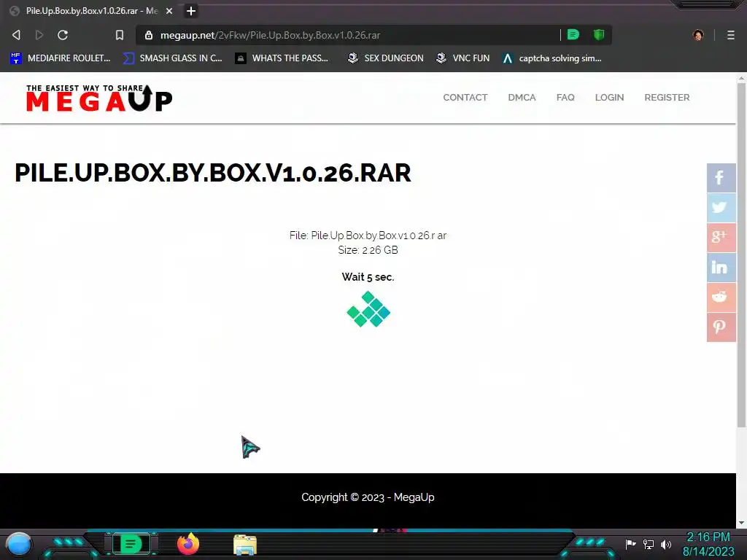Open the WHATS THE PASS... bookmark
747x560 pixels.
coord(282,58)
